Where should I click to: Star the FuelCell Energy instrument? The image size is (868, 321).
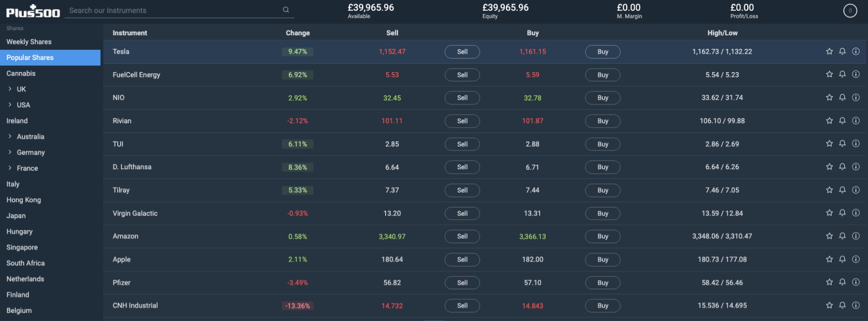[829, 74]
